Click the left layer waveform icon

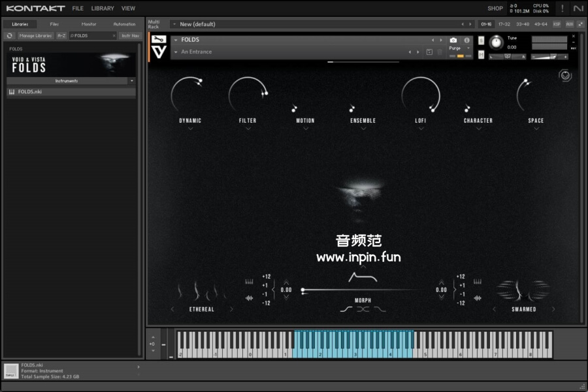click(x=249, y=298)
